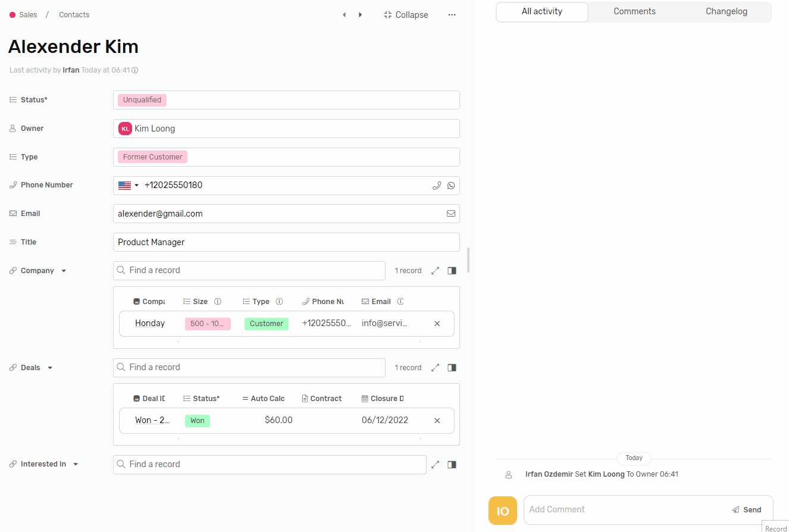789x532 pixels.
Task: Click the WhatsApp icon beside phone number
Action: tap(451, 186)
